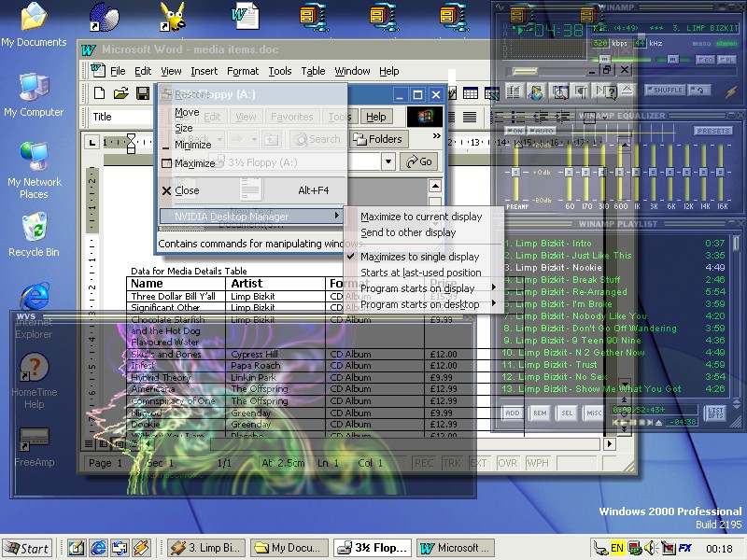The image size is (747, 560).
Task: Create new blank document in Word toolbar
Action: [99, 93]
